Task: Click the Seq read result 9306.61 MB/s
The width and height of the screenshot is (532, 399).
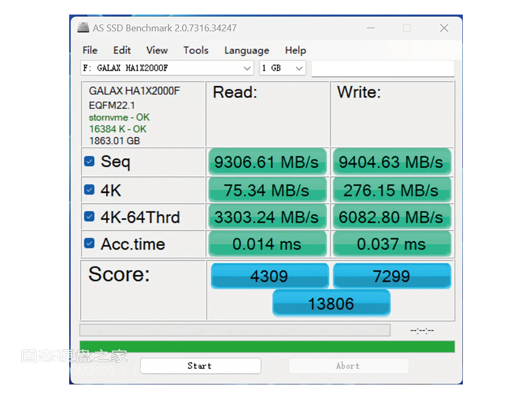Action: click(267, 162)
